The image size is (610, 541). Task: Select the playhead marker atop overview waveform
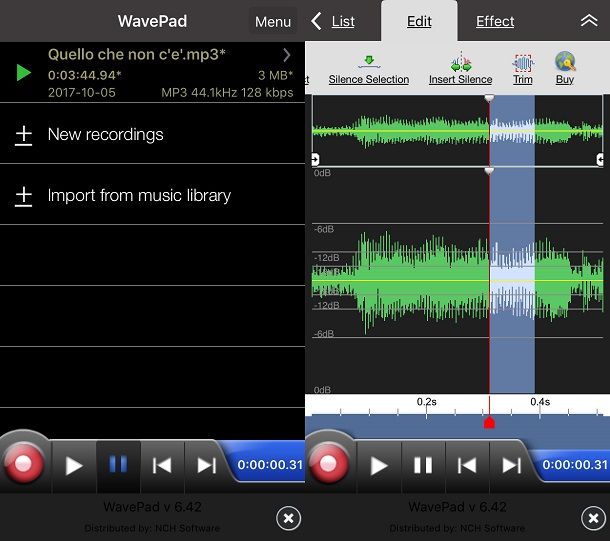[489, 98]
